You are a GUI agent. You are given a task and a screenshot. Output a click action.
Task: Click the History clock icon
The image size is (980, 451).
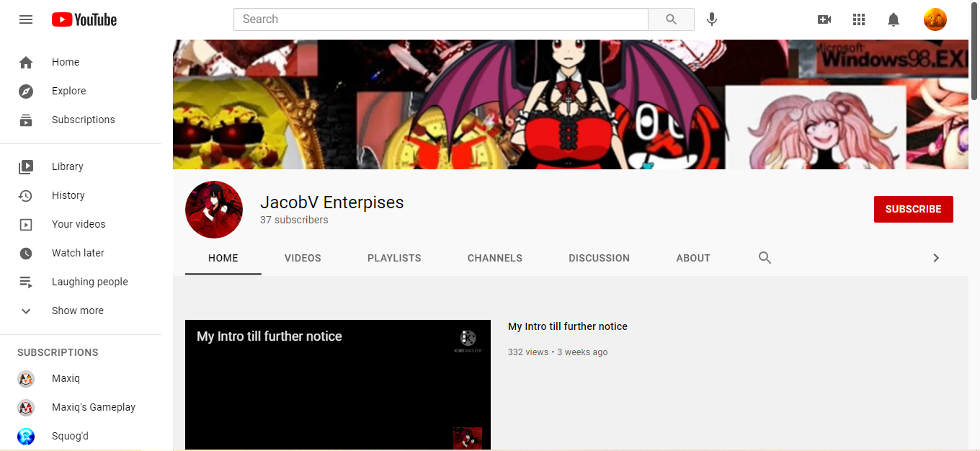(x=26, y=195)
